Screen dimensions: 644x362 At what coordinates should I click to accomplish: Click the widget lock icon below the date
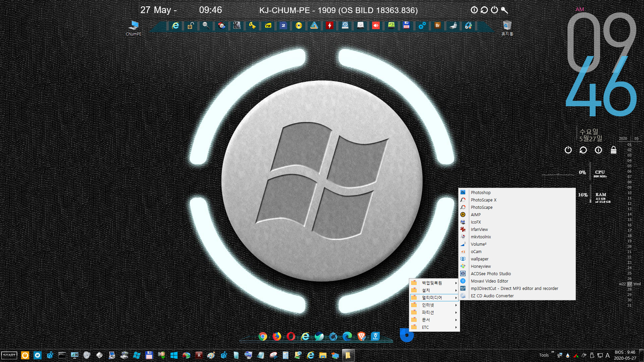[613, 150]
